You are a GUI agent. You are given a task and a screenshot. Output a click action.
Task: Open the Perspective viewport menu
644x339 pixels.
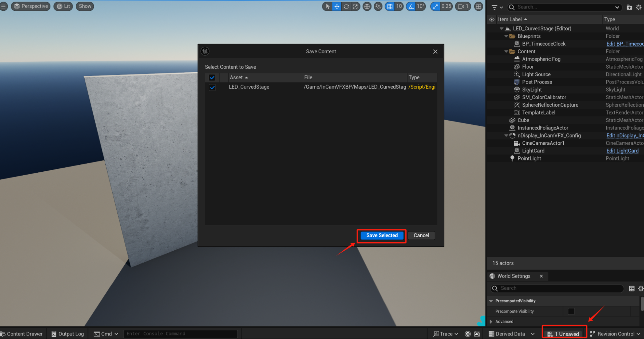[x=31, y=6]
